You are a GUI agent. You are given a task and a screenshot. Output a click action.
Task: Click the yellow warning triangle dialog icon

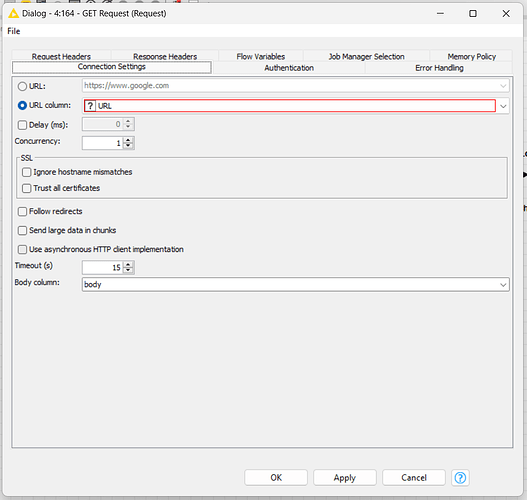click(13, 13)
